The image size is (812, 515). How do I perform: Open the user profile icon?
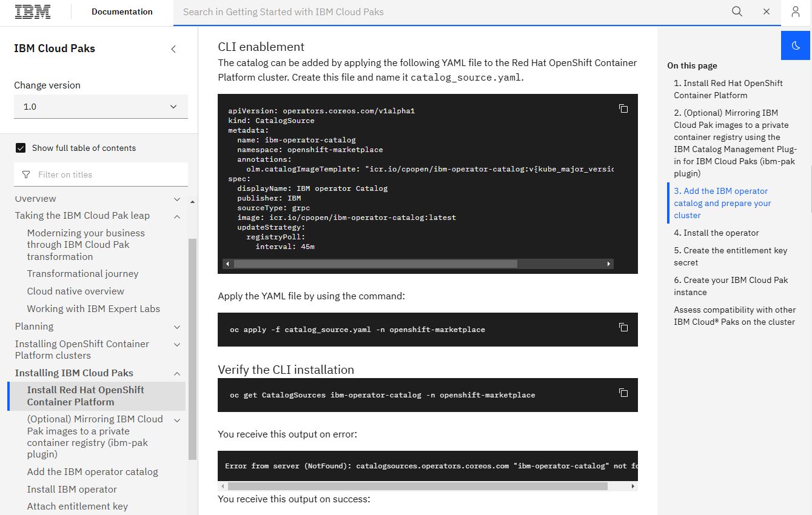tap(796, 12)
